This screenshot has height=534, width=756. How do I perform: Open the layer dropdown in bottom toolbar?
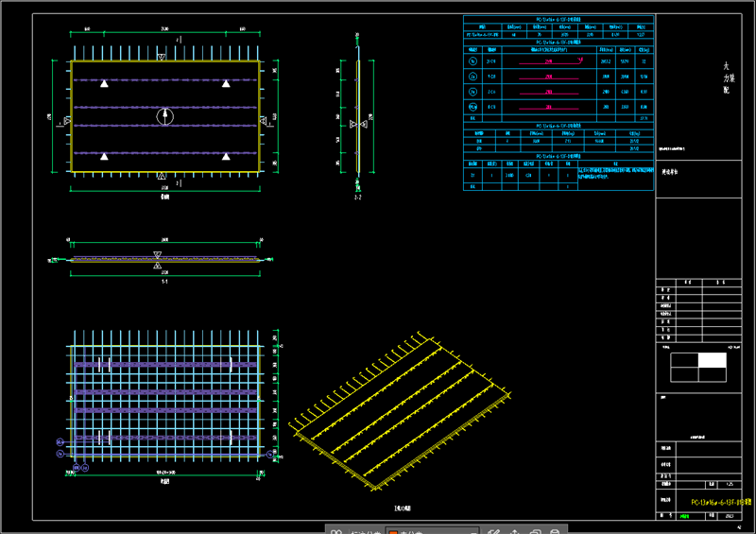(433, 531)
